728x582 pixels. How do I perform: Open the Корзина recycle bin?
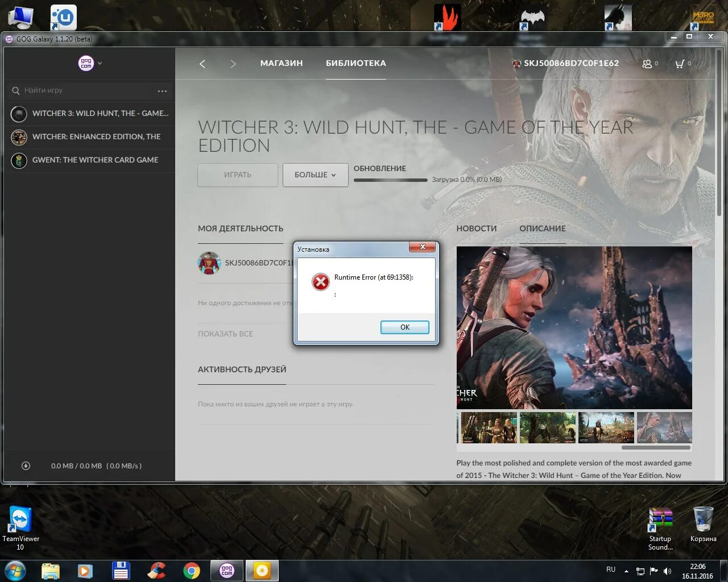(x=704, y=525)
